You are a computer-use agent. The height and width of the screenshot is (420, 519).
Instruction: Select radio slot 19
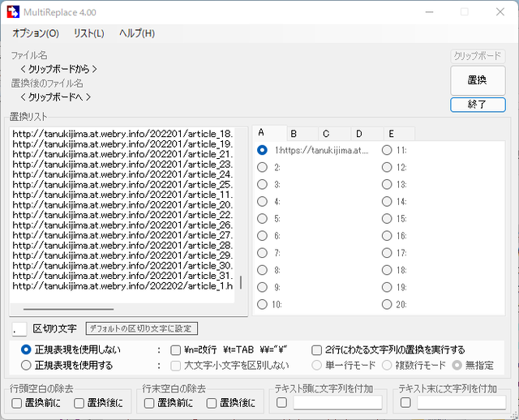pyautogui.click(x=387, y=287)
